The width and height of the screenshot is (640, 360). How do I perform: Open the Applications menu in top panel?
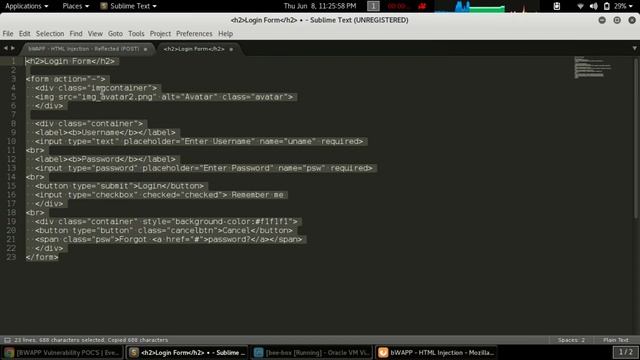point(27,6)
